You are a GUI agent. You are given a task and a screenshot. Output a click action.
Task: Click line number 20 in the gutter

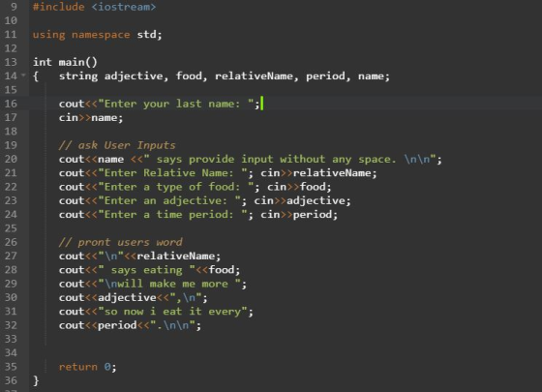click(11, 159)
